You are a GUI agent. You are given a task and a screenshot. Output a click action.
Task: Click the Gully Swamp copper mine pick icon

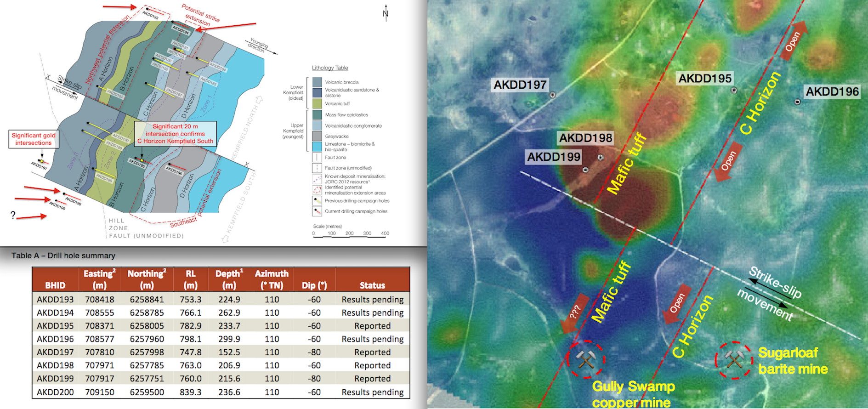[x=586, y=359]
